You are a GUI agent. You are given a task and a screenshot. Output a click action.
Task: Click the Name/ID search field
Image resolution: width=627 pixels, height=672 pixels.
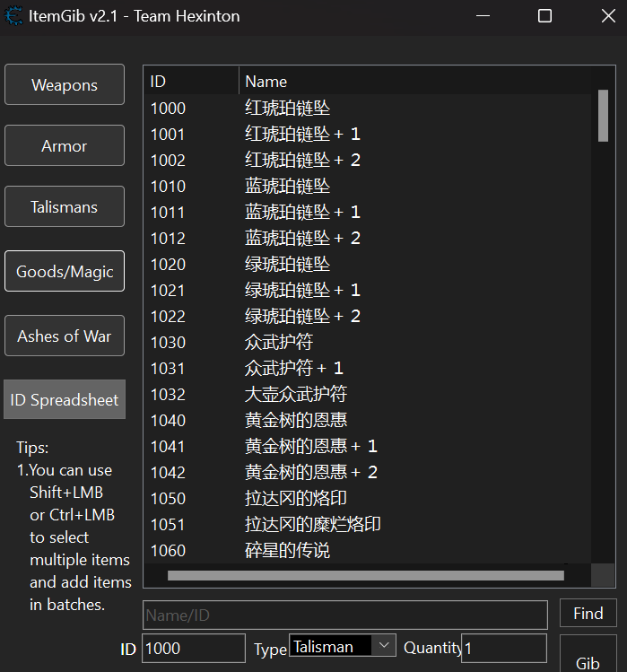tap(344, 615)
